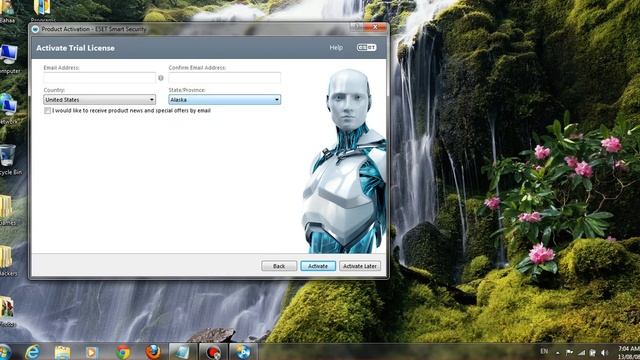Open Help link in dialog header
The image size is (640, 360).
(x=336, y=48)
